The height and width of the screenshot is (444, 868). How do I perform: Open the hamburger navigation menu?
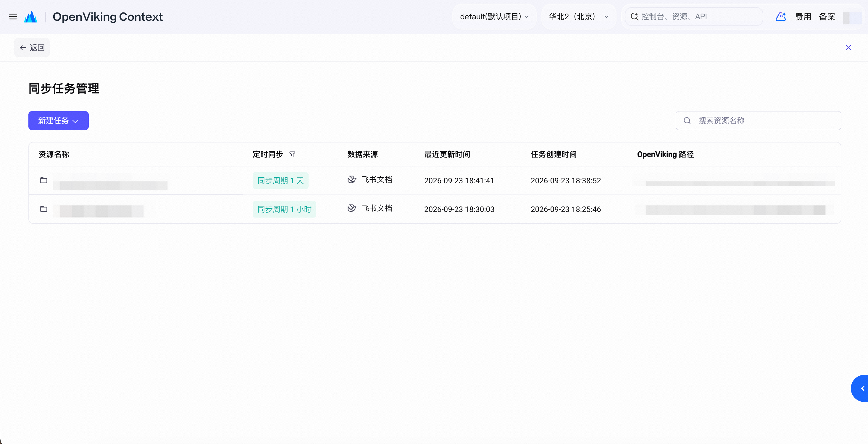[13, 17]
